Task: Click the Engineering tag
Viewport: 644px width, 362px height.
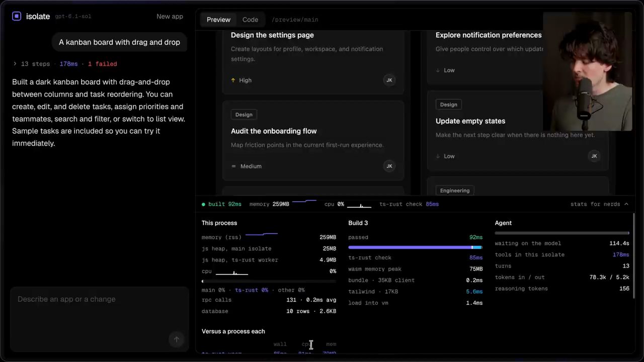Action: click(x=455, y=191)
